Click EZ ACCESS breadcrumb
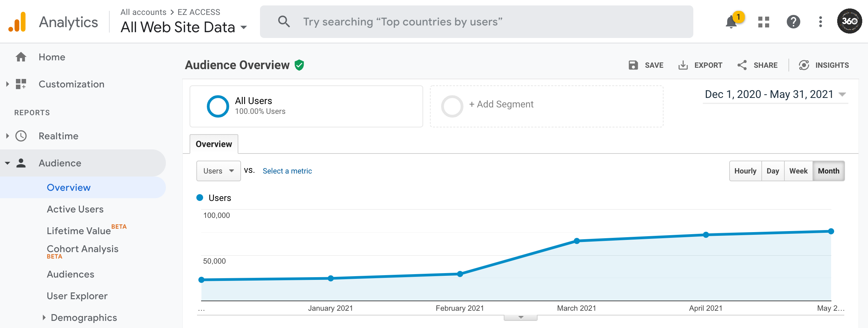The width and height of the screenshot is (868, 328). pos(199,12)
